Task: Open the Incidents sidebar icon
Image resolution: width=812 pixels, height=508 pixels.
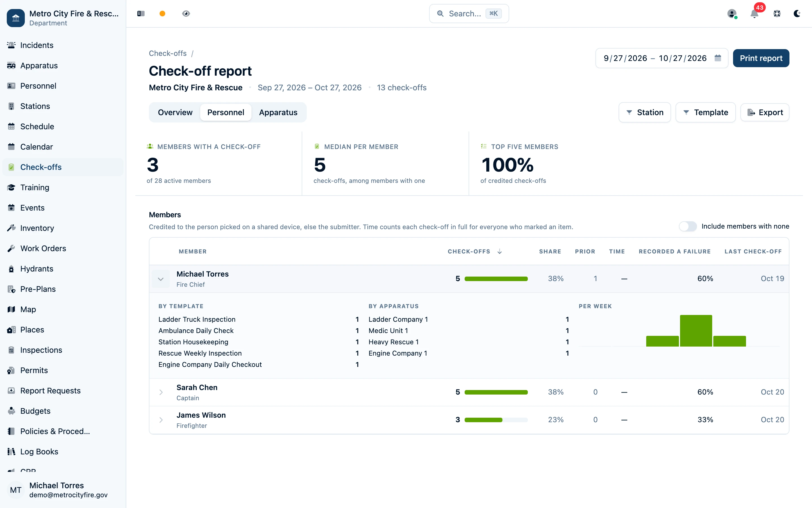Action: pyautogui.click(x=11, y=45)
